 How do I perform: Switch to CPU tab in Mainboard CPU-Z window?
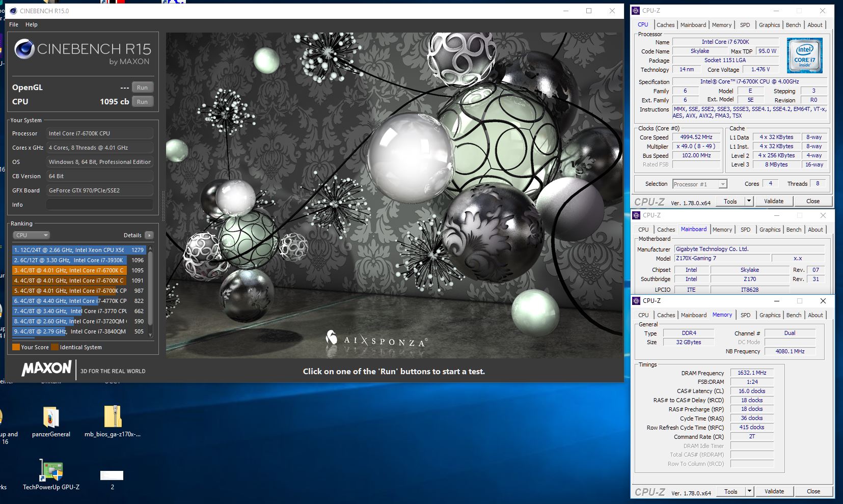click(644, 230)
